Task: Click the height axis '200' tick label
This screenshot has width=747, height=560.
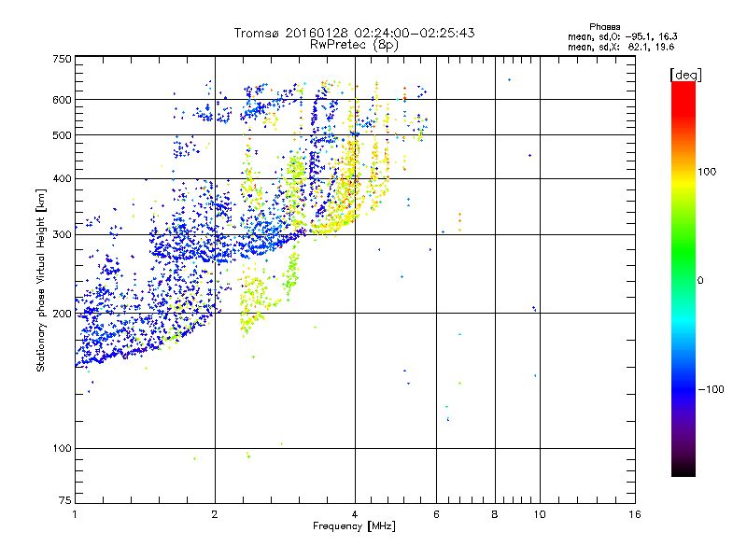Action: point(62,314)
